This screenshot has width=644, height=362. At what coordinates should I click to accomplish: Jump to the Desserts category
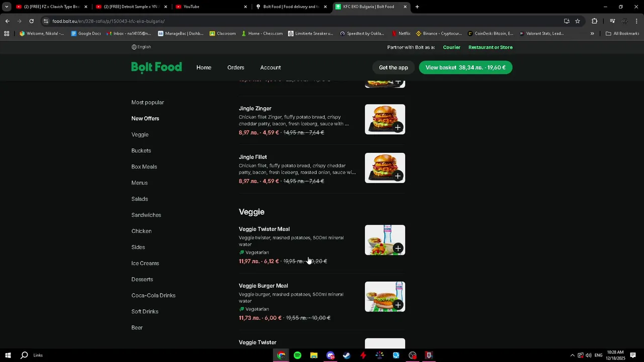coord(142,280)
